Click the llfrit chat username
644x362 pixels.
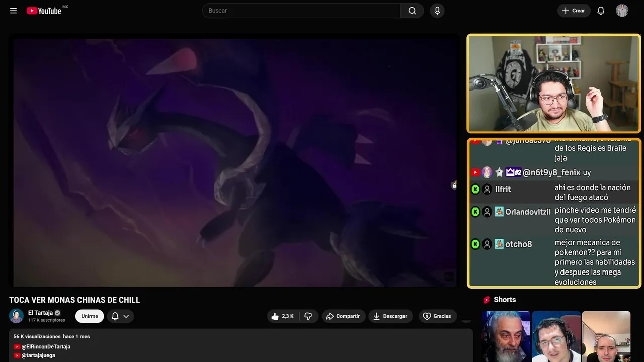coord(503,189)
